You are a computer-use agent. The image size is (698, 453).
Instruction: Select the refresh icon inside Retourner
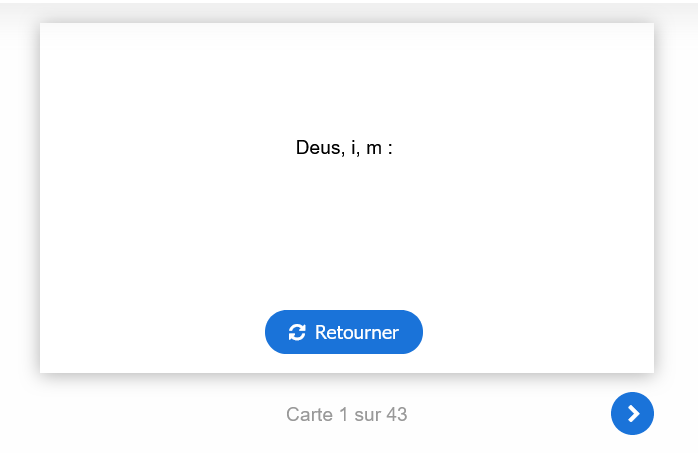[x=297, y=332]
